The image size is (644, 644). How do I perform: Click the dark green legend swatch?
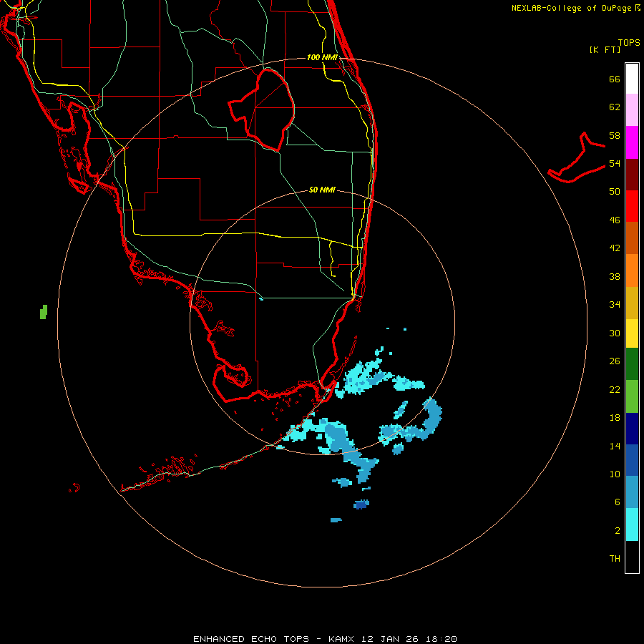point(632,364)
